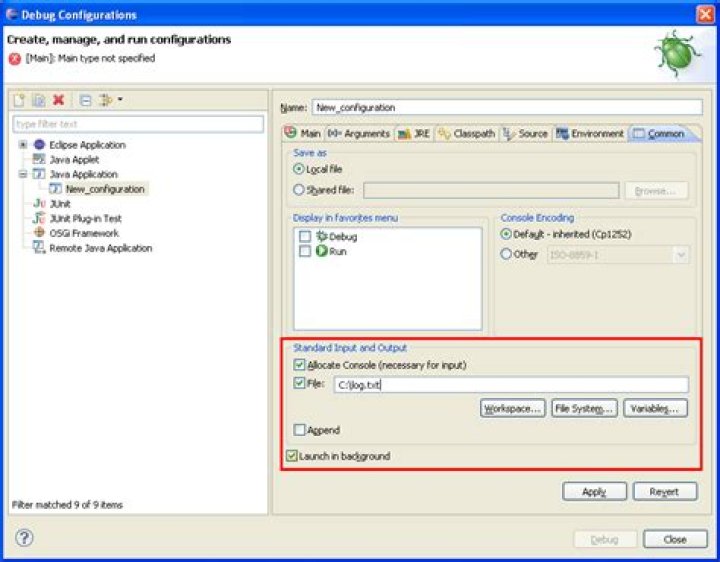Toggle Allocate Console checkbox
The width and height of the screenshot is (720, 562).
click(x=299, y=365)
